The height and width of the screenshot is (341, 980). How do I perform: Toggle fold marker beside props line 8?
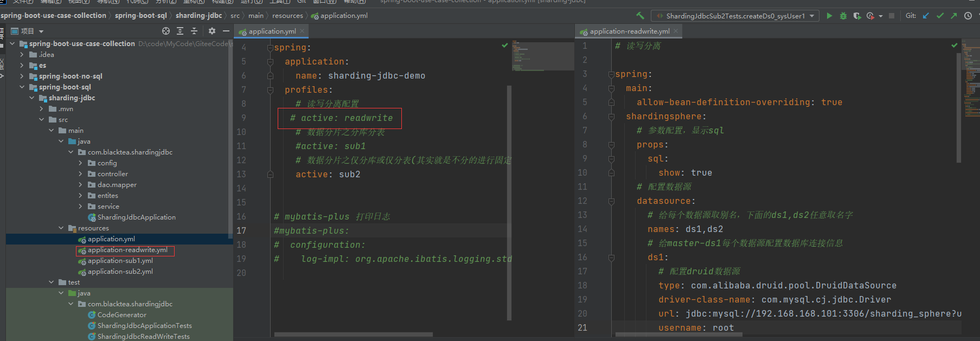[x=611, y=145]
